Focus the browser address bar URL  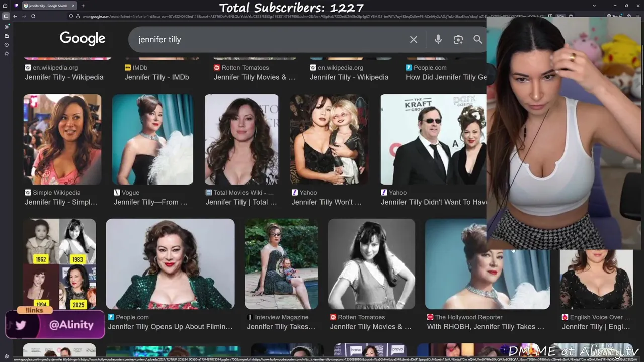pos(312,16)
